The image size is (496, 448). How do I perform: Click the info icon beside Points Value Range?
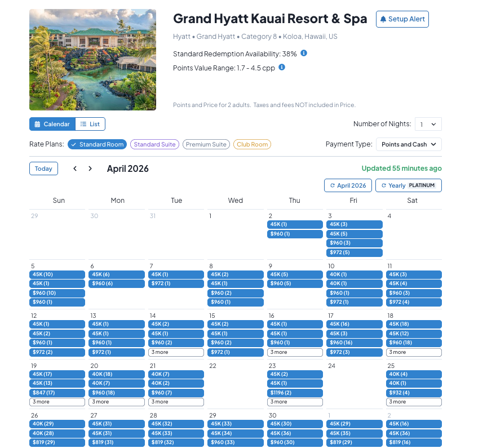pyautogui.click(x=282, y=68)
